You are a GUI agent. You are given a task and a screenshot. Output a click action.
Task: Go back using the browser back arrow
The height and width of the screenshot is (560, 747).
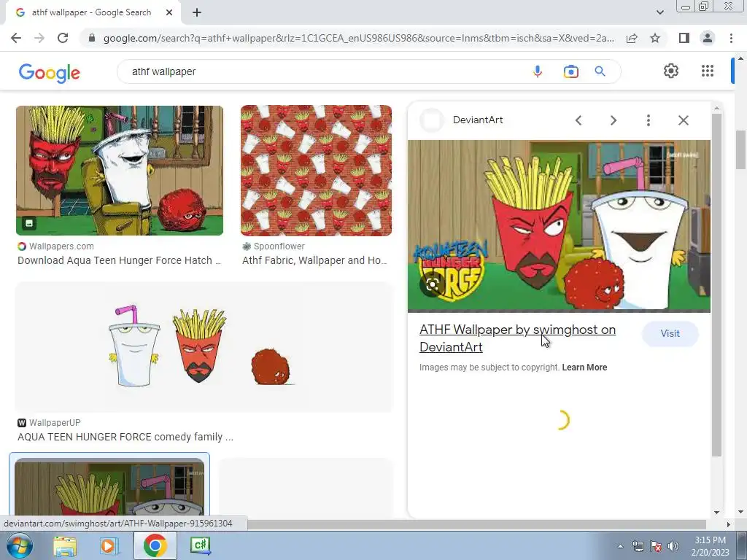coord(16,38)
